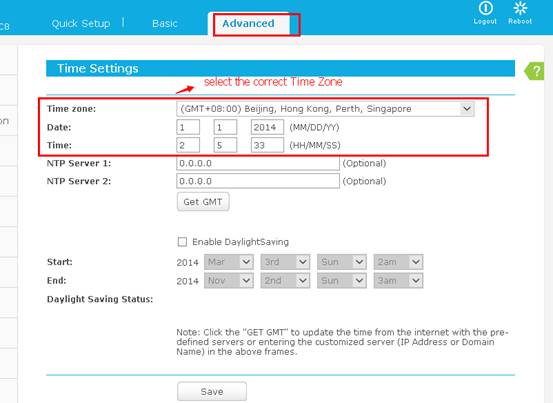Click the Get GMT button

203,202
